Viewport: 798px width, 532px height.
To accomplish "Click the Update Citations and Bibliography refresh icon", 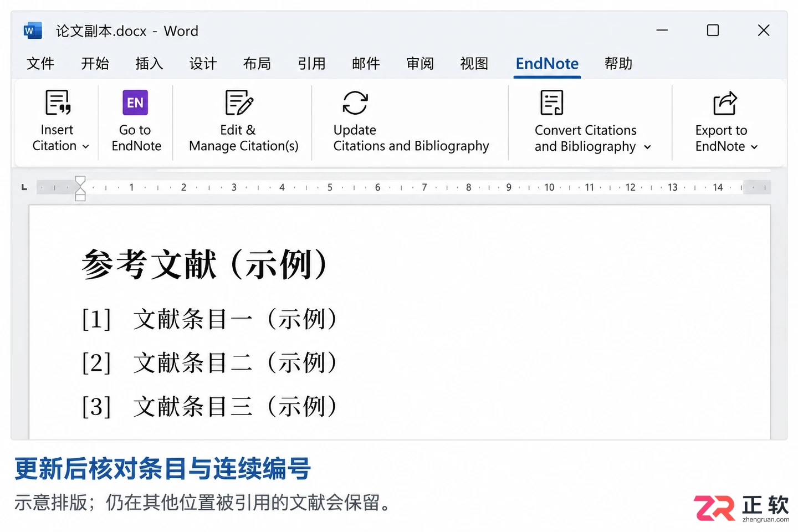I will (x=355, y=103).
